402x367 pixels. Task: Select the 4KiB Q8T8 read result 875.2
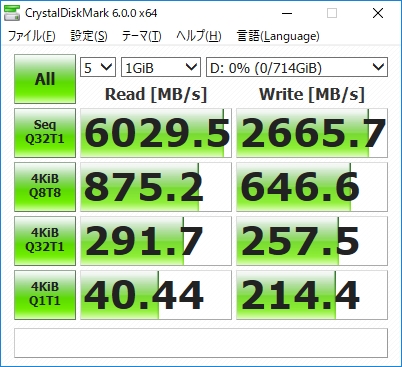[156, 187]
